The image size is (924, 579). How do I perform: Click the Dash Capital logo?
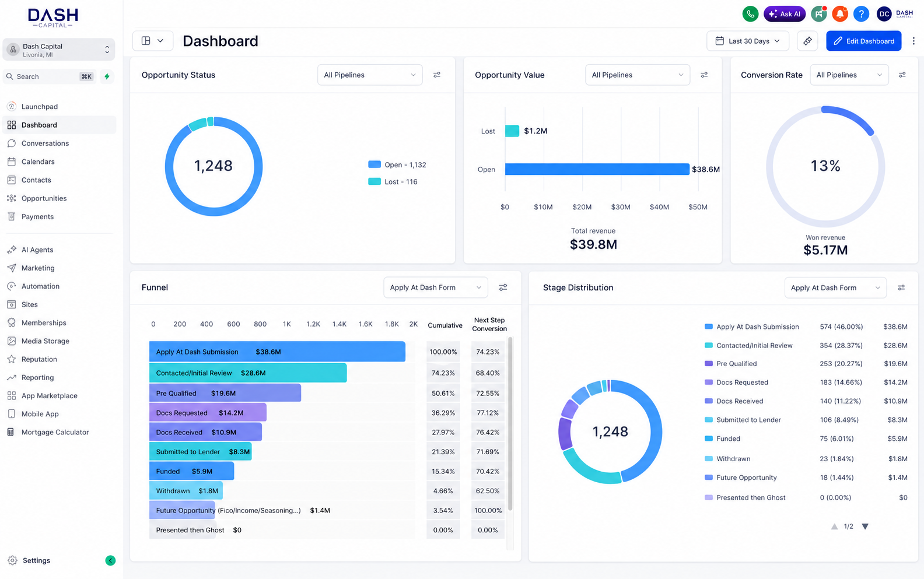click(x=53, y=17)
